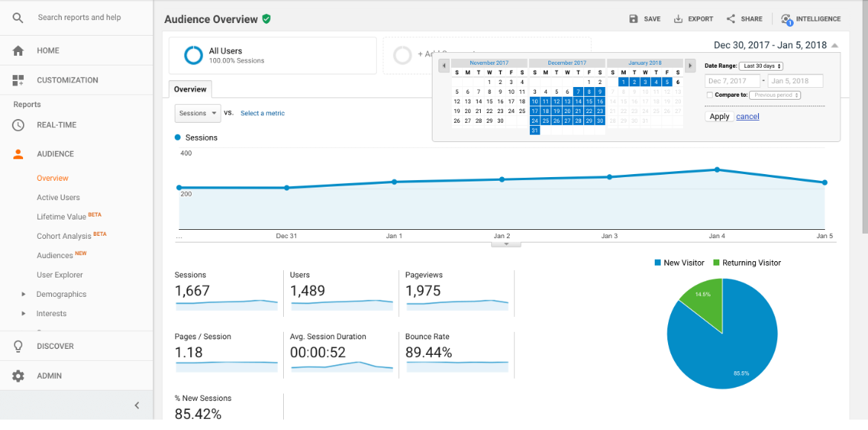Open Real-Time reports via the clock icon
The height and width of the screenshot is (430, 868).
(x=16, y=126)
